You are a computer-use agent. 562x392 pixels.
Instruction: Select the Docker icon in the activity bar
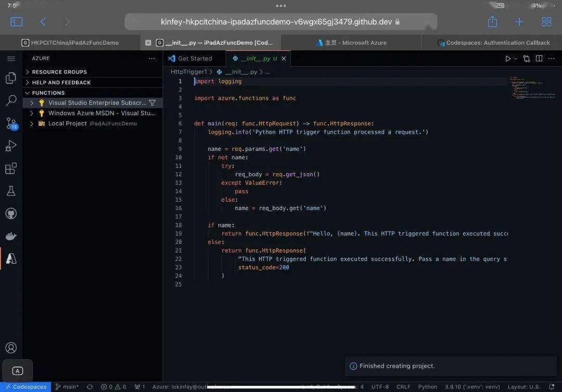10,236
